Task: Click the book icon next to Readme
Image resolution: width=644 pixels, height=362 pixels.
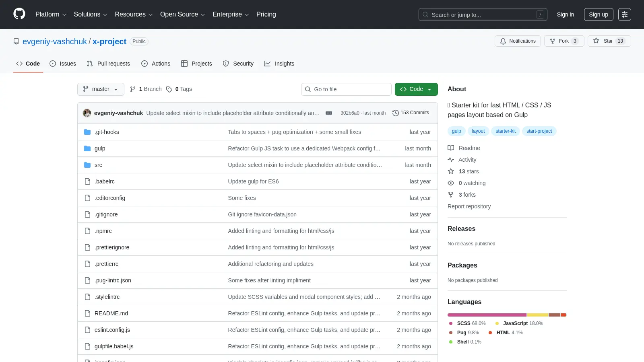Action: coord(451,148)
